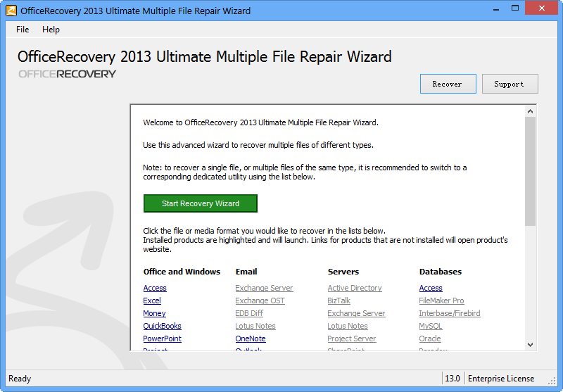Open the Interbase/Firebird link
Screen dimensions: 563x392
pos(450,313)
